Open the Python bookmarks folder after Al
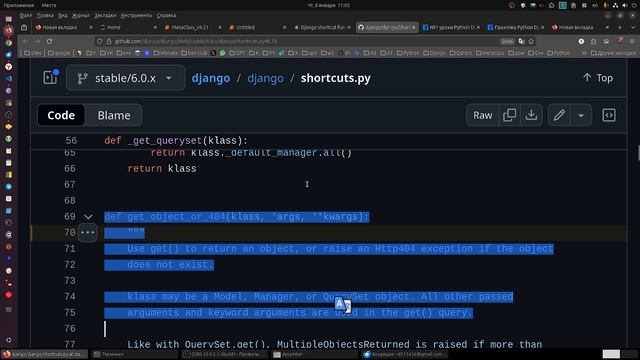The image size is (640, 360). pyautogui.click(x=408, y=53)
